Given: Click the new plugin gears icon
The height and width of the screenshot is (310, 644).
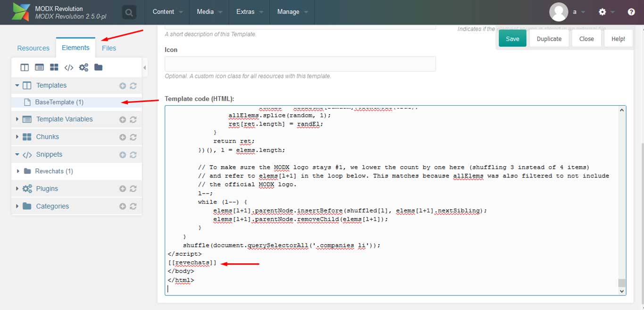Looking at the screenshot, I should point(84,67).
